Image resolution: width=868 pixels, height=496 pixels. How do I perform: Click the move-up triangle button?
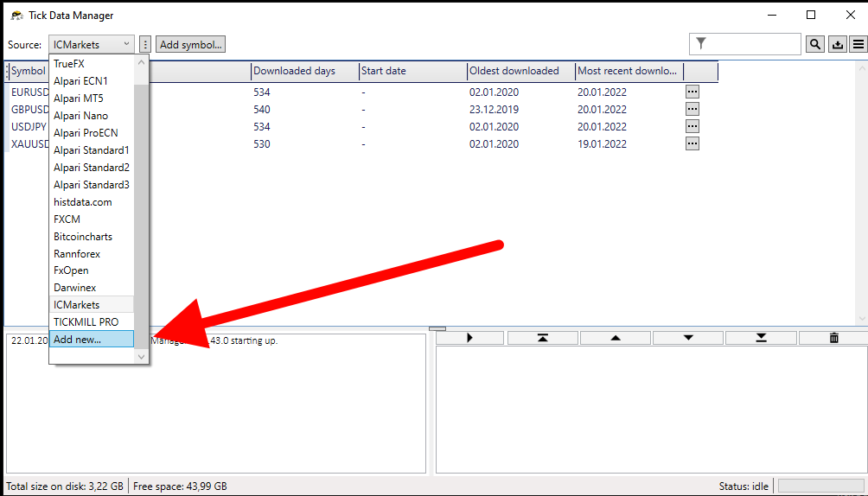pyautogui.click(x=615, y=338)
